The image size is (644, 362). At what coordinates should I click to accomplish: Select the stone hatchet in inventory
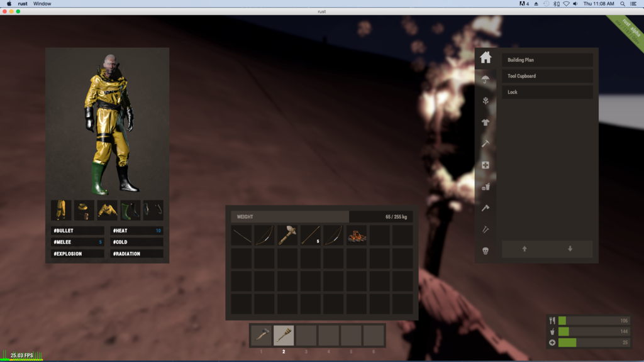click(x=287, y=235)
